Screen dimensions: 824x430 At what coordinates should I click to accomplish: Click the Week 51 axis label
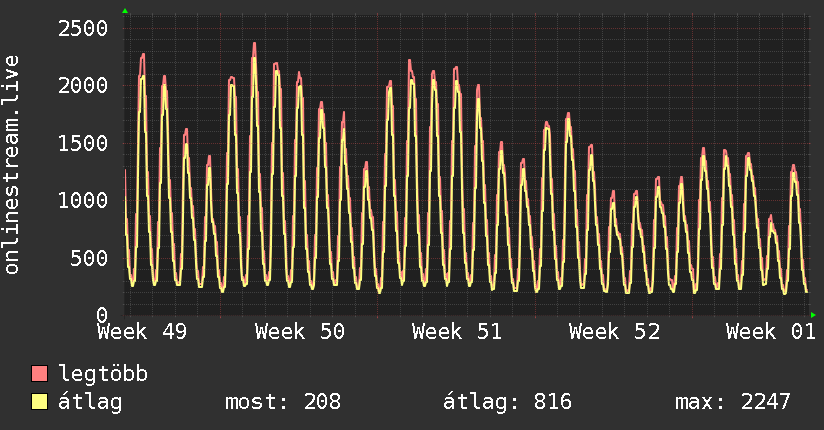point(457,332)
